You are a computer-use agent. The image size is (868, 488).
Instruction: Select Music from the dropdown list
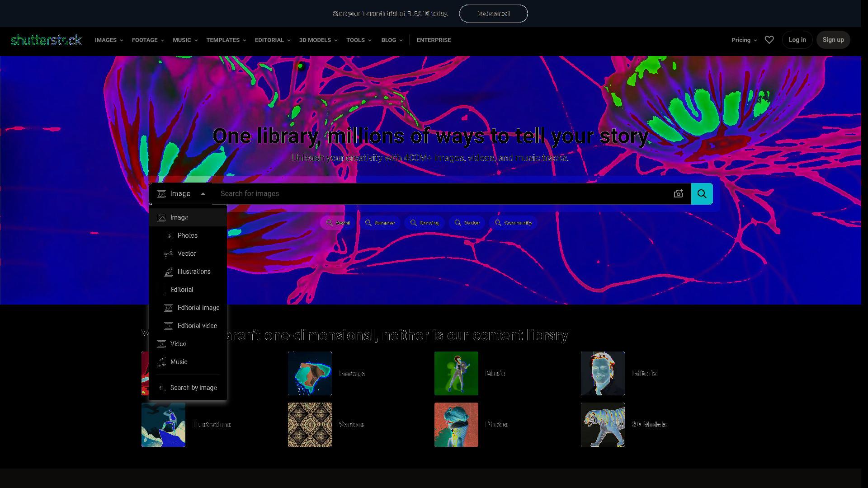(x=188, y=362)
